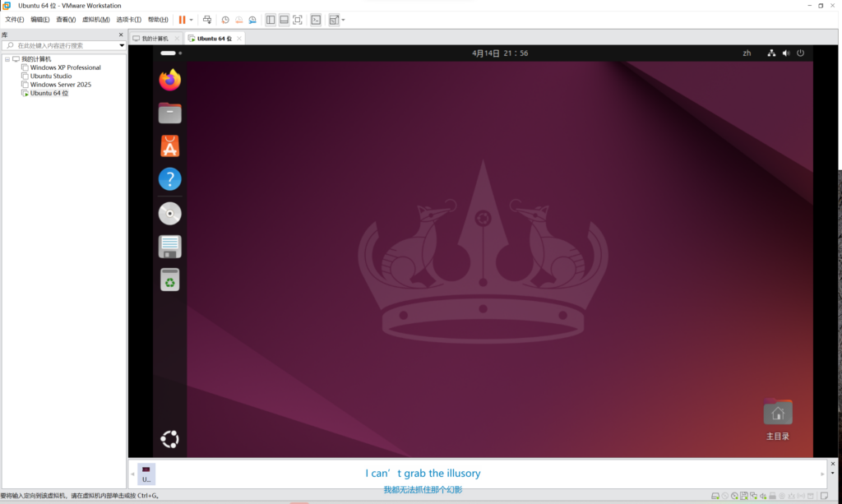This screenshot has height=504, width=842.
Task: Click the thumbnail bar left arrow
Action: tap(132, 474)
